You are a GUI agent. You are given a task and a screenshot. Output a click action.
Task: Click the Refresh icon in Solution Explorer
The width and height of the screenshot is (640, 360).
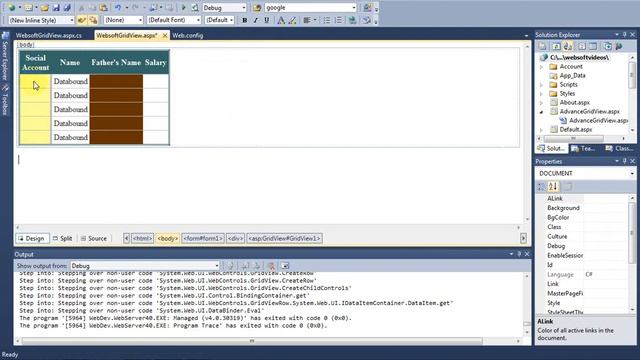click(556, 47)
